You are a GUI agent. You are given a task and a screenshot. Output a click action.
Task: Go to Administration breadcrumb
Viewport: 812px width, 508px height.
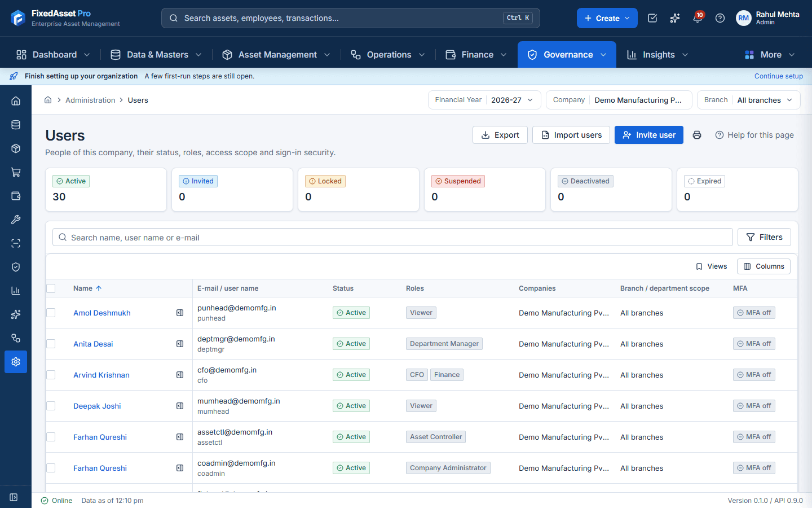tap(90, 100)
